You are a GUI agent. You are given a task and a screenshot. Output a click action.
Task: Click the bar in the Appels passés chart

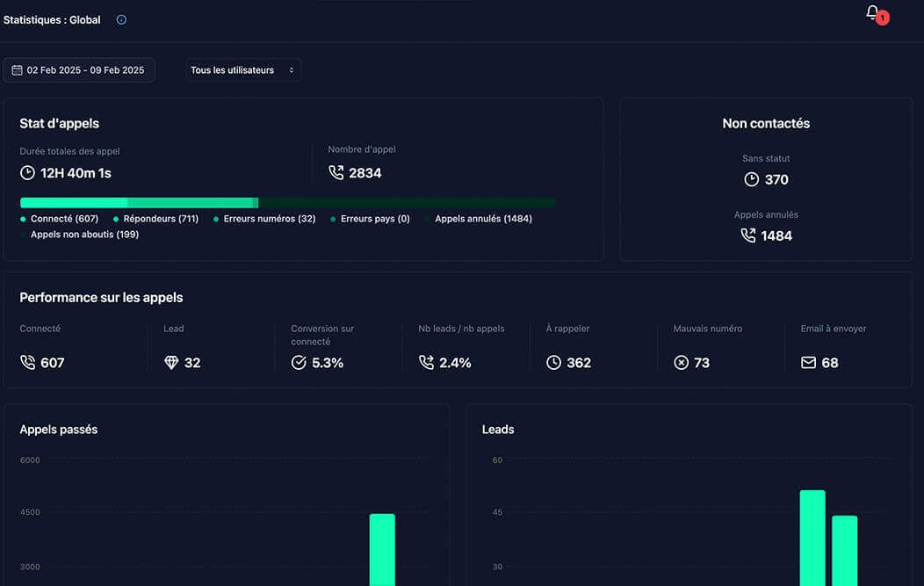click(382, 550)
